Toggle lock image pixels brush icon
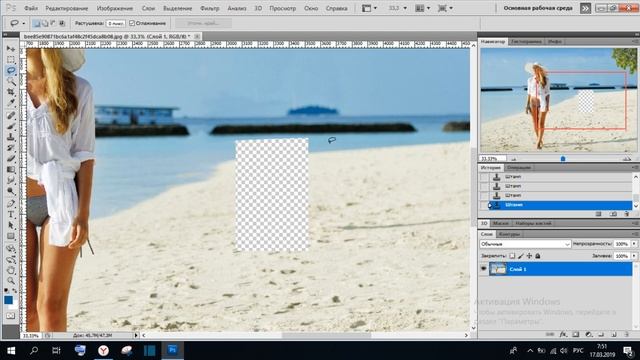The width and height of the screenshot is (640, 360). [521, 256]
